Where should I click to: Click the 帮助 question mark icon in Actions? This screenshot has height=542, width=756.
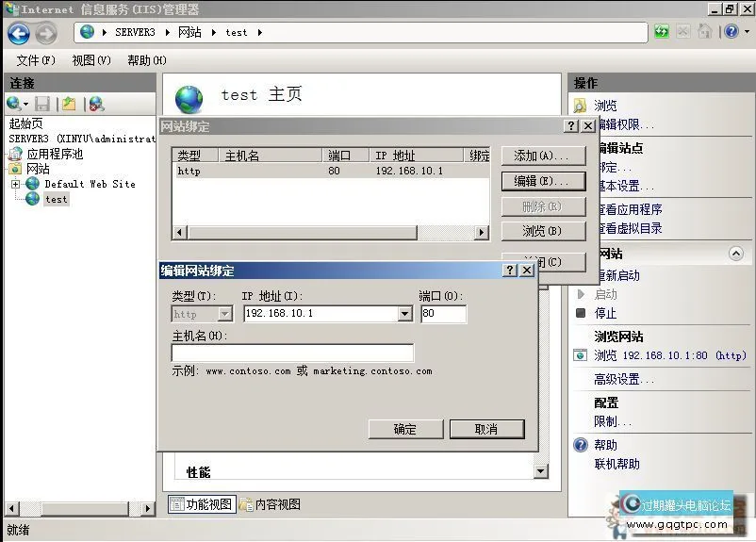tap(581, 445)
